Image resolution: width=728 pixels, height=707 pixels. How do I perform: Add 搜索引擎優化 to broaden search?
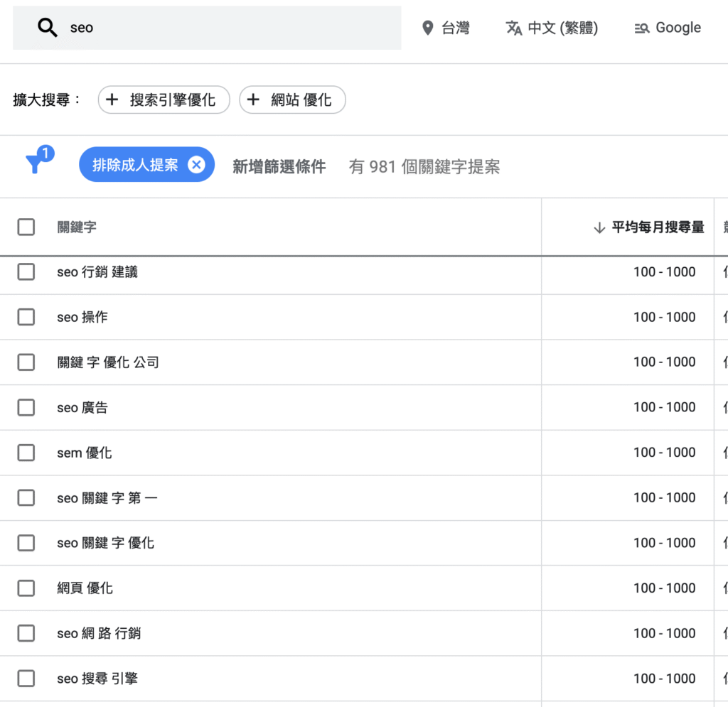tap(164, 99)
